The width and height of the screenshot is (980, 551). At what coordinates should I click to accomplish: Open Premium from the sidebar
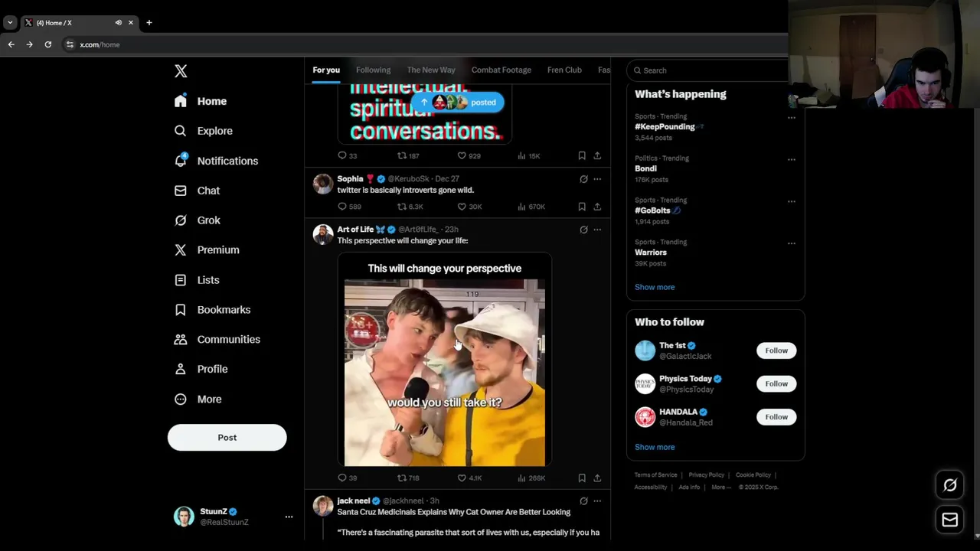207,249
